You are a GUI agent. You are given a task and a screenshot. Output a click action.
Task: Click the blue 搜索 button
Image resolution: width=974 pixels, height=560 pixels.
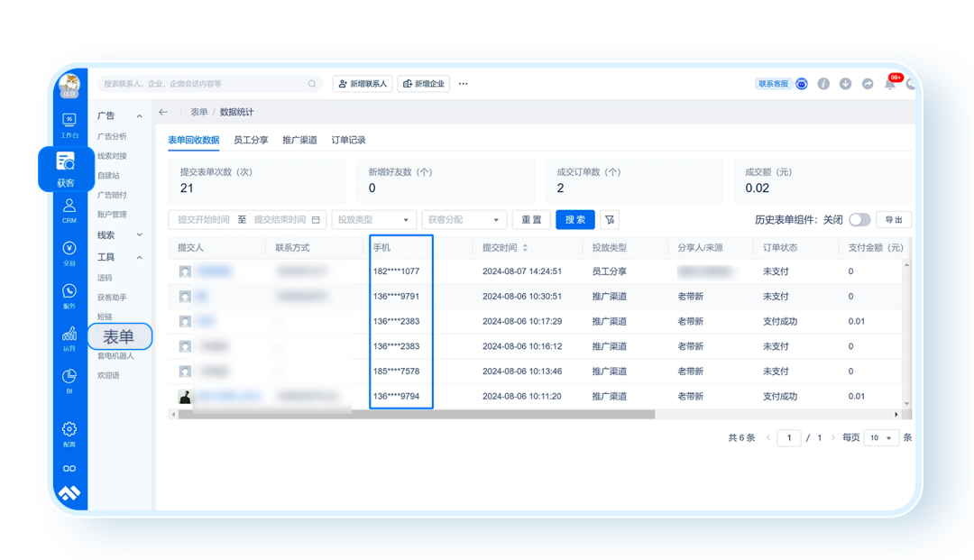(x=575, y=220)
